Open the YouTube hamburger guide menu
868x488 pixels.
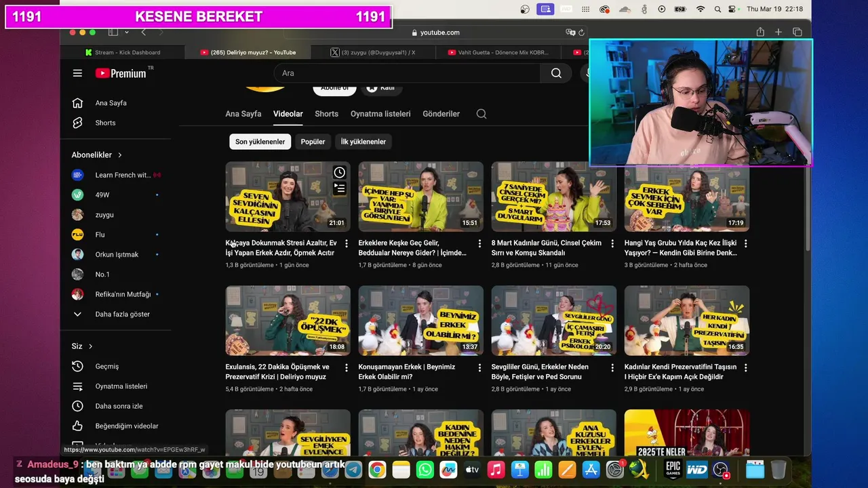tap(77, 73)
